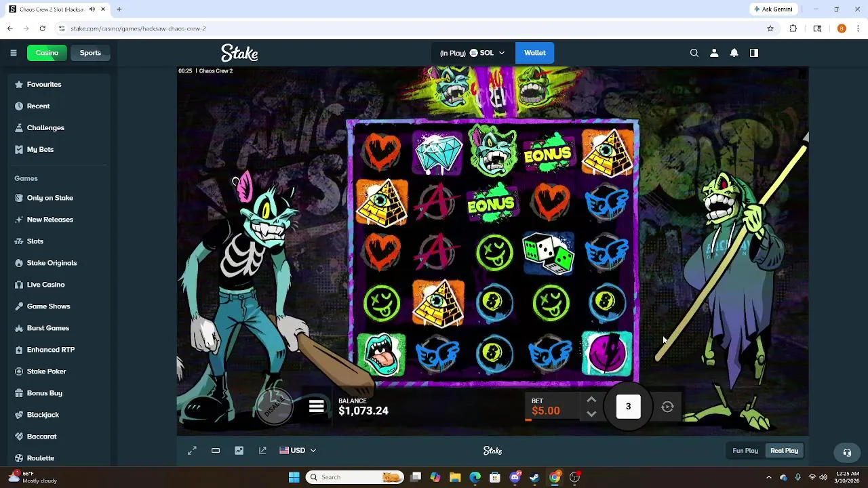This screenshot has width=868, height=488.
Task: Click the spin button showing 3
Action: coord(628,407)
